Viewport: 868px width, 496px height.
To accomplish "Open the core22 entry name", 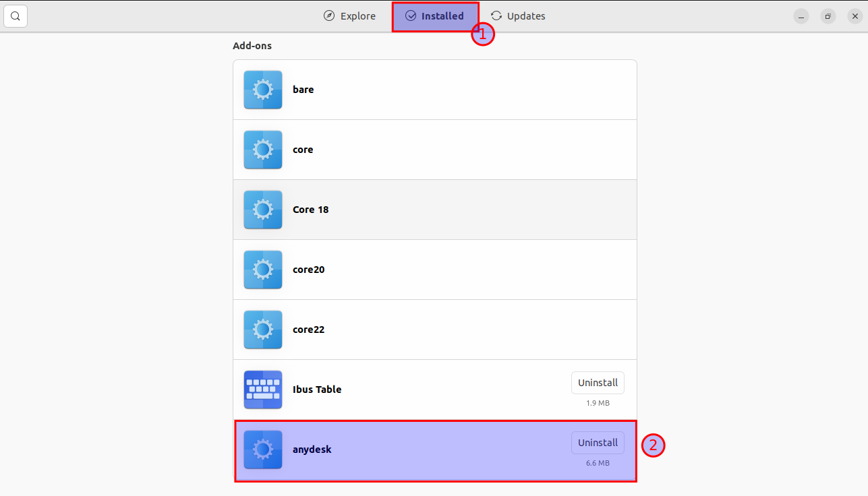I will click(x=309, y=330).
